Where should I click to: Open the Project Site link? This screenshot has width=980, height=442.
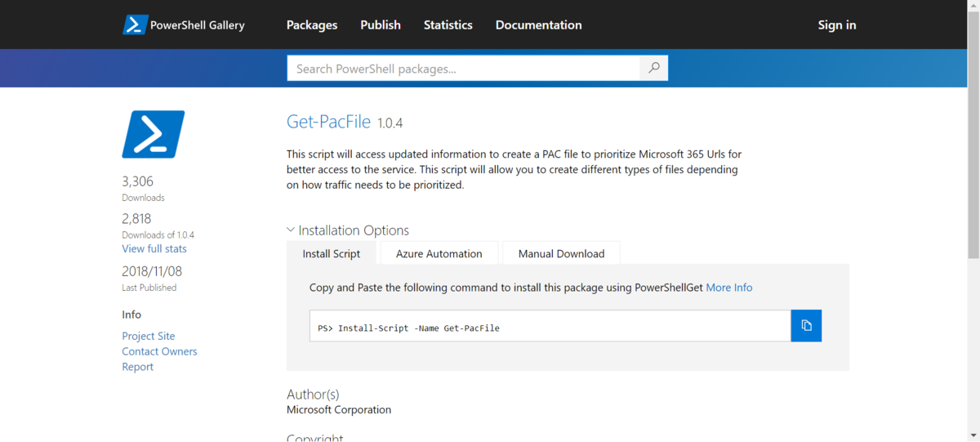149,336
